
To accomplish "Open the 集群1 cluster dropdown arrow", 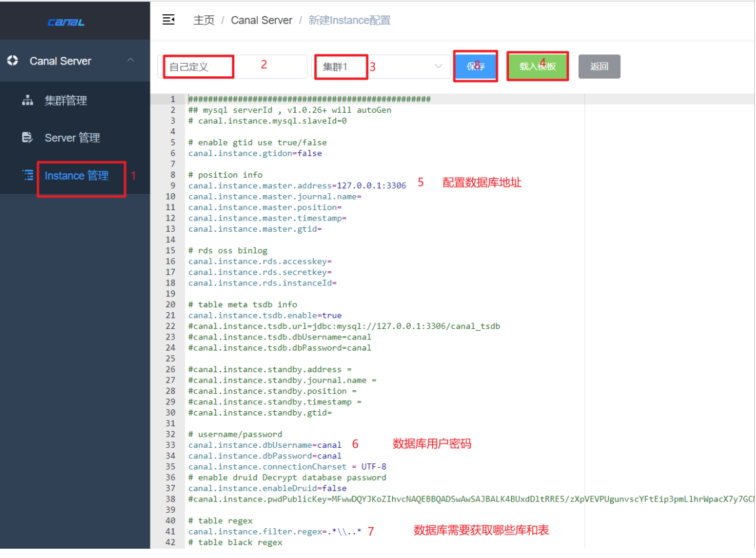I will click(439, 66).
